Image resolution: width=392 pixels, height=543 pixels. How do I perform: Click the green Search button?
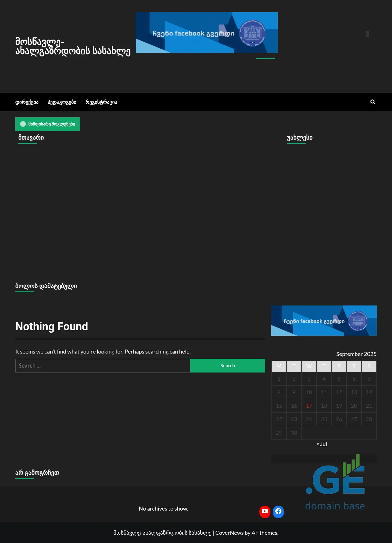point(228,365)
